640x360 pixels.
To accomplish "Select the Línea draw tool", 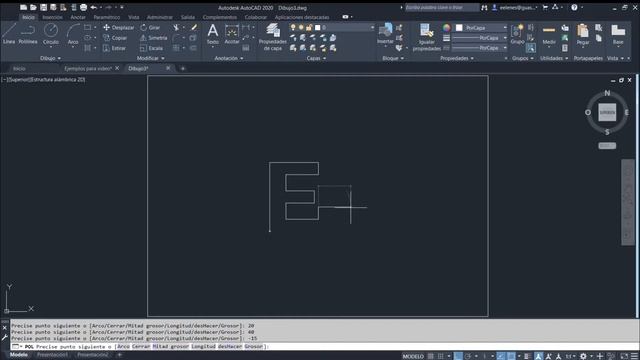I will (9, 33).
